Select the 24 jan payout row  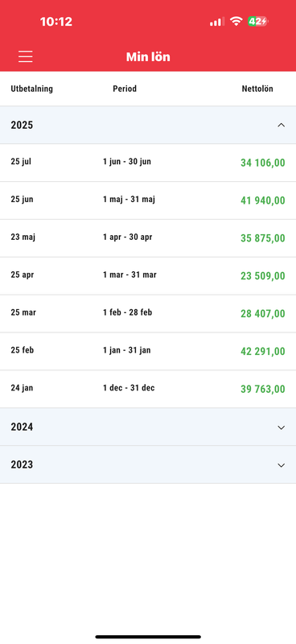(x=148, y=390)
